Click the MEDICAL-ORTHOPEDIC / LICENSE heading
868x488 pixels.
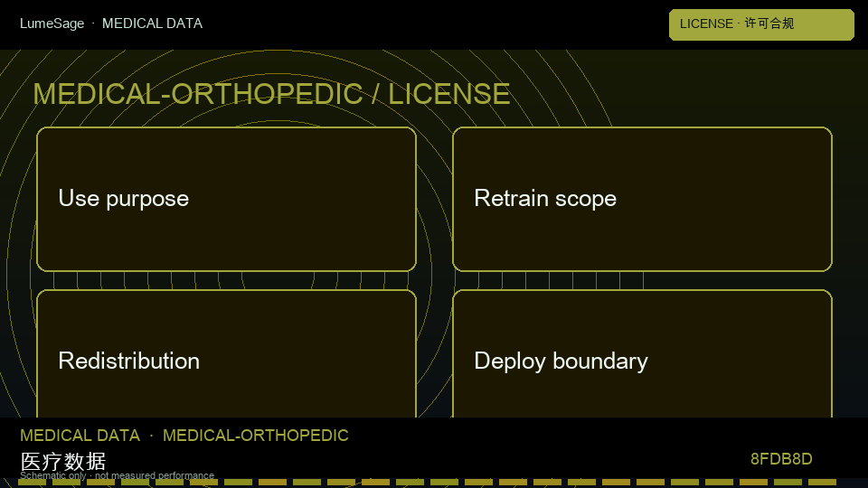tap(271, 93)
